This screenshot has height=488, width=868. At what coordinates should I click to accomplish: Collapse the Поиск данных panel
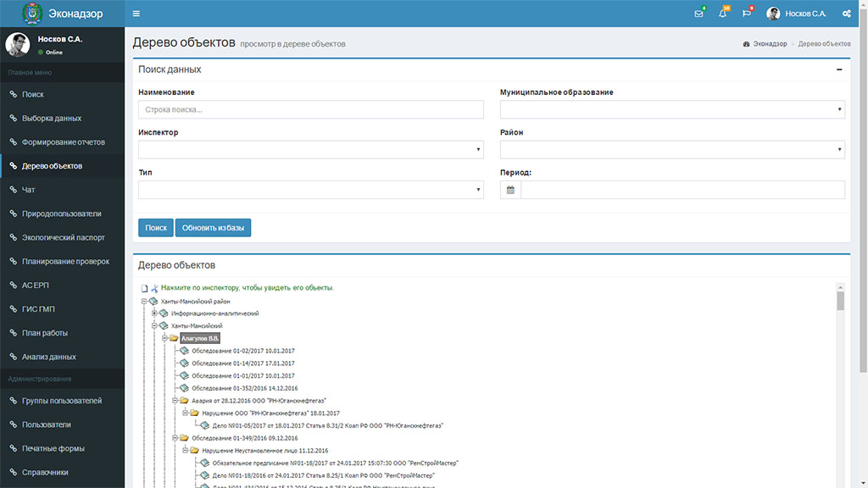click(839, 69)
